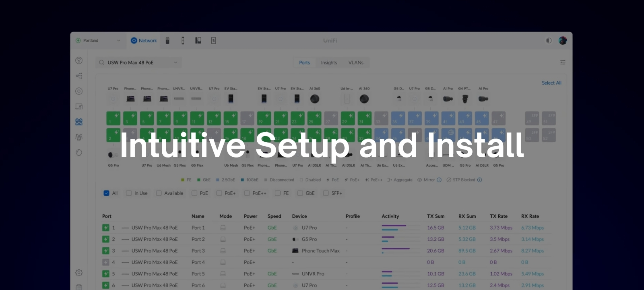This screenshot has width=644, height=290.
Task: Click the Select All link
Action: coord(551,83)
